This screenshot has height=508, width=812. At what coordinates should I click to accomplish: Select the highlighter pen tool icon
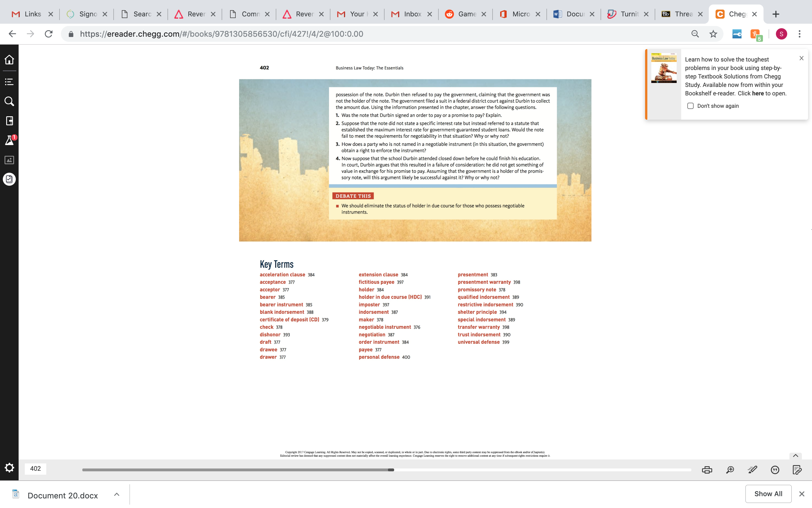pos(752,470)
